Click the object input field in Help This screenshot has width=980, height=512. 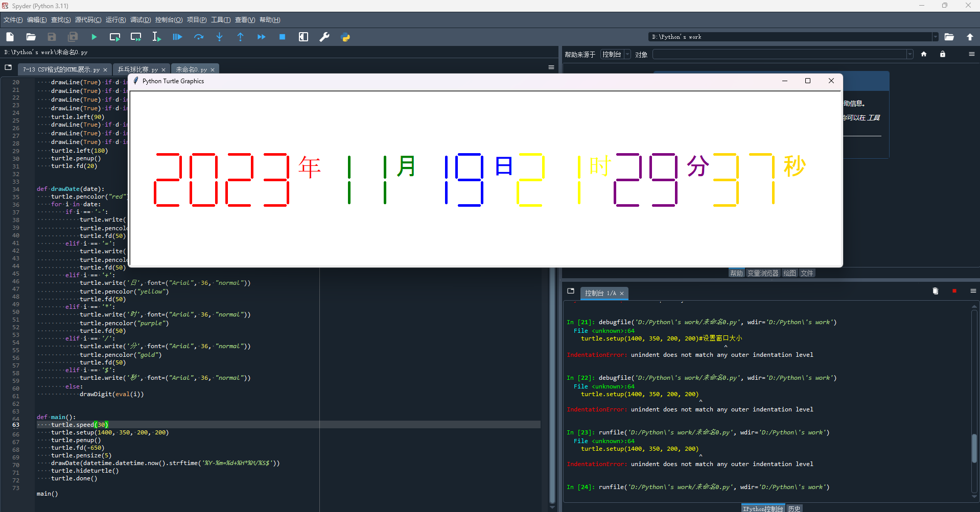point(780,54)
